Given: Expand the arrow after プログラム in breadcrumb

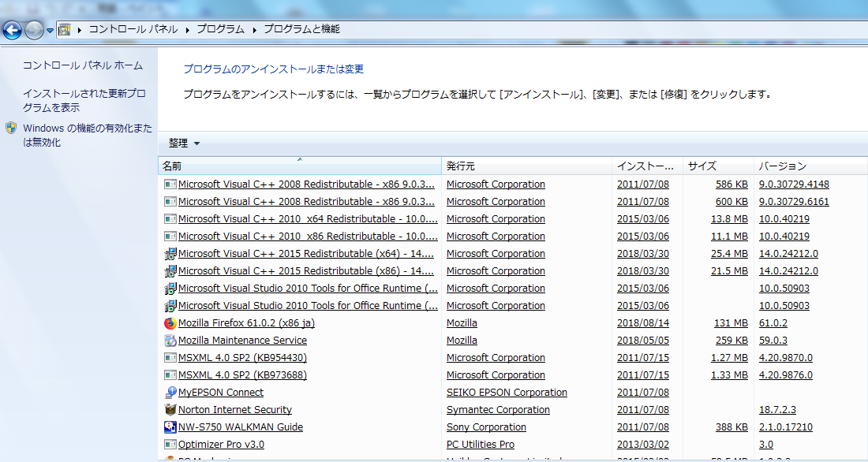Looking at the screenshot, I should (255, 30).
